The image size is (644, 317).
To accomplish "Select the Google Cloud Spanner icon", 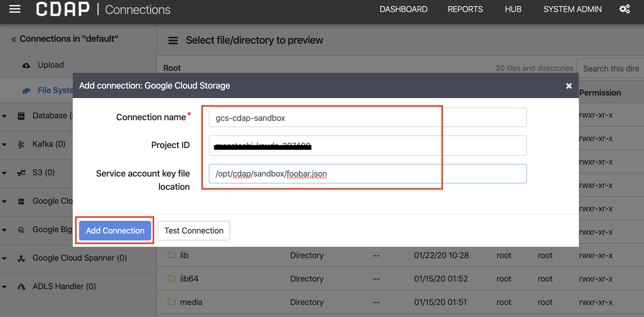I will click(21, 258).
